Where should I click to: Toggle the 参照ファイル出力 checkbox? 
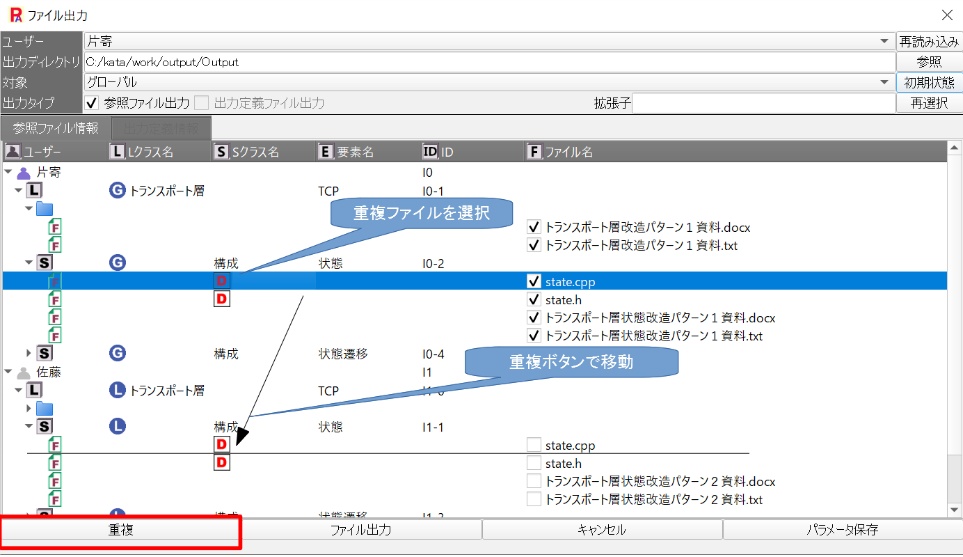coord(92,103)
